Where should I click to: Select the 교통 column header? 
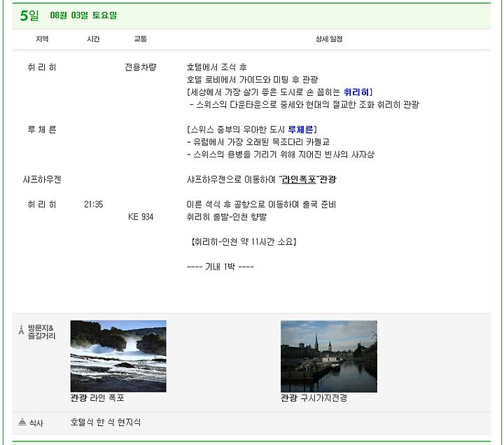pos(141,39)
